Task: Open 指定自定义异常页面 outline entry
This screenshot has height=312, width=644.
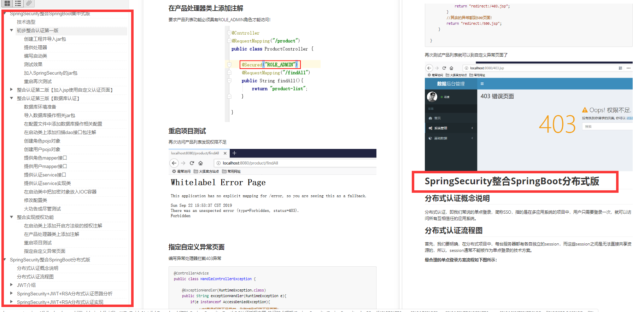Action: (x=45, y=251)
